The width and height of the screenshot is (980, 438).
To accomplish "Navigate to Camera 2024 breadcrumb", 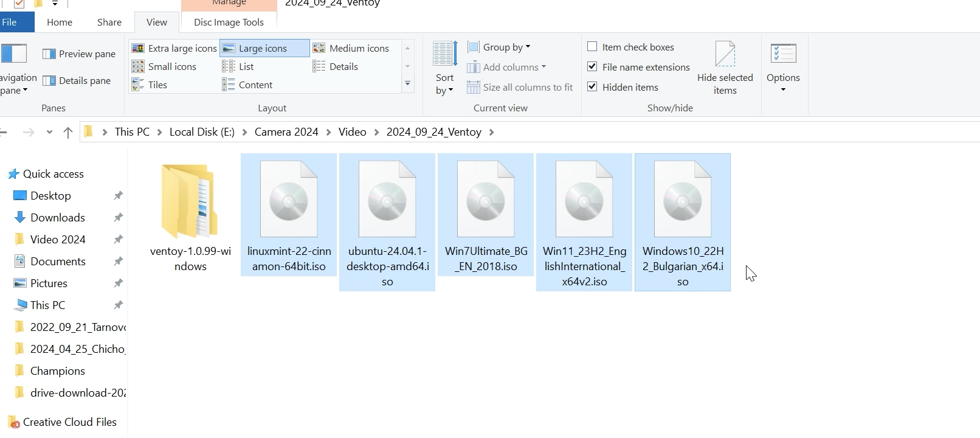I will coord(286,132).
